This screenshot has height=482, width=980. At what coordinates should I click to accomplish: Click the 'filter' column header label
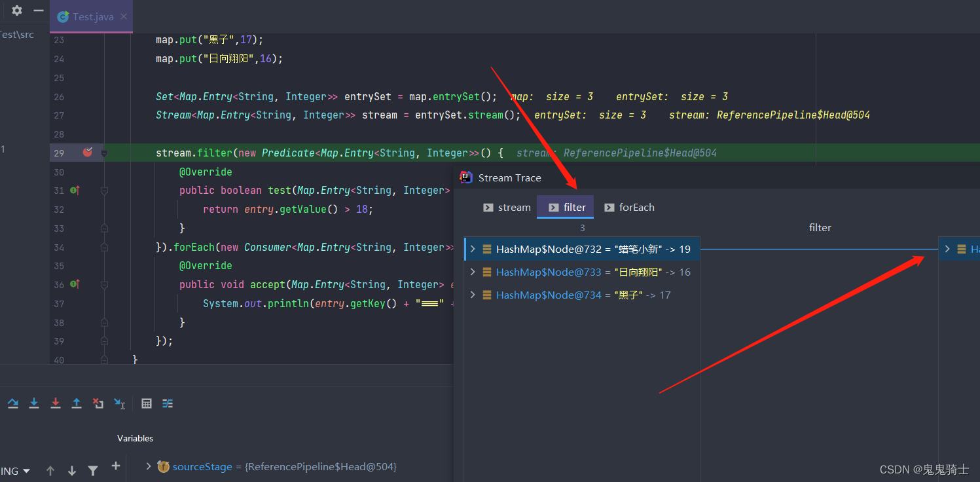820,227
